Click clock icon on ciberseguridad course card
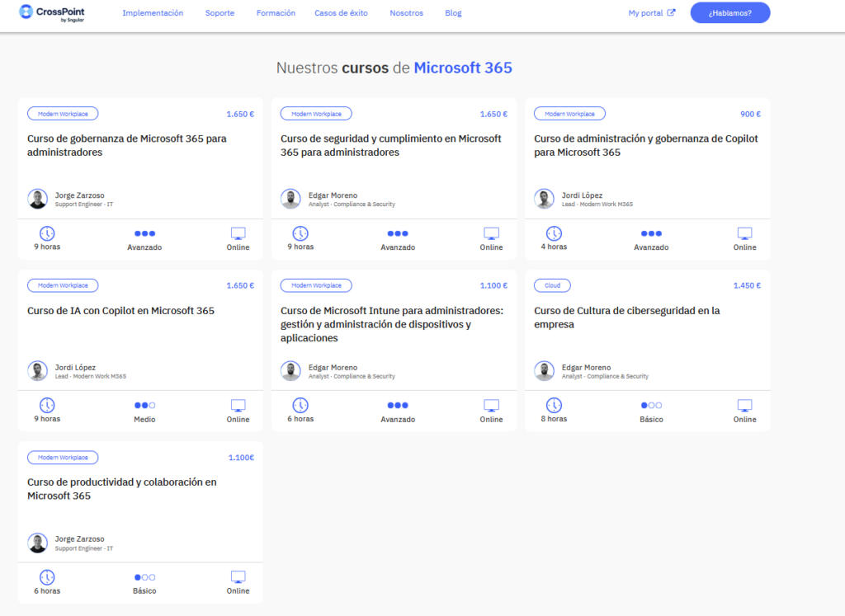Viewport: 845px width, 616px height. click(x=554, y=405)
